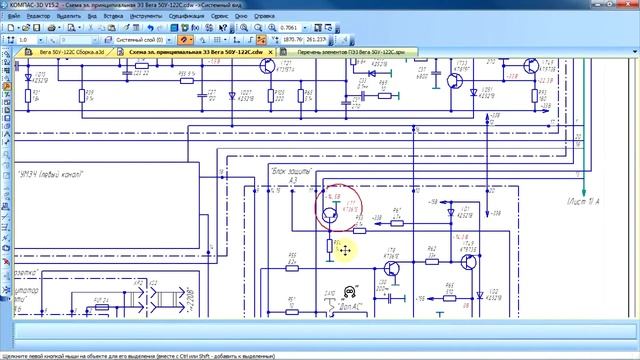
Task: Toggle the highlighted rounding snap icon
Action: [x=261, y=40]
